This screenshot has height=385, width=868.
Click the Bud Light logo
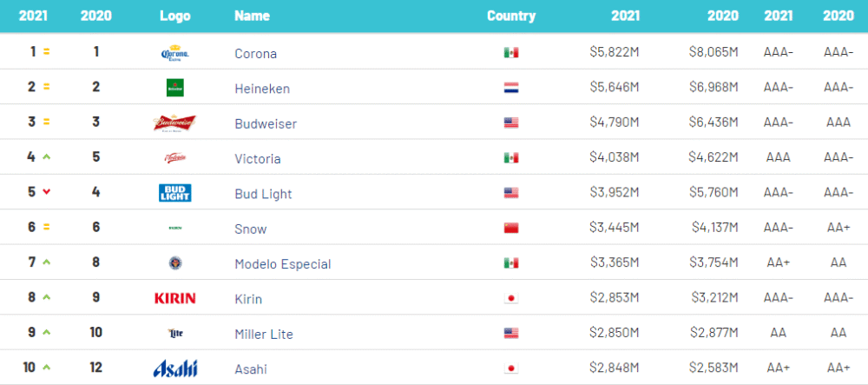coord(174,193)
